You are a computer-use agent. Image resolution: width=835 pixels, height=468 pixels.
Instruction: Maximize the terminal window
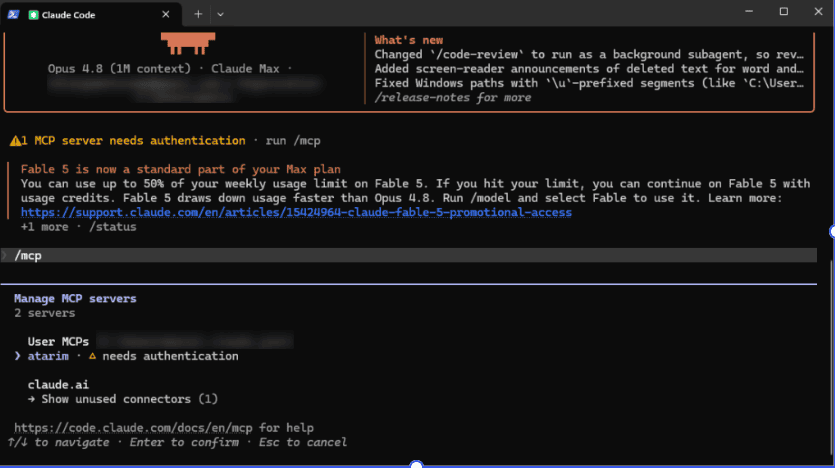pyautogui.click(x=784, y=11)
